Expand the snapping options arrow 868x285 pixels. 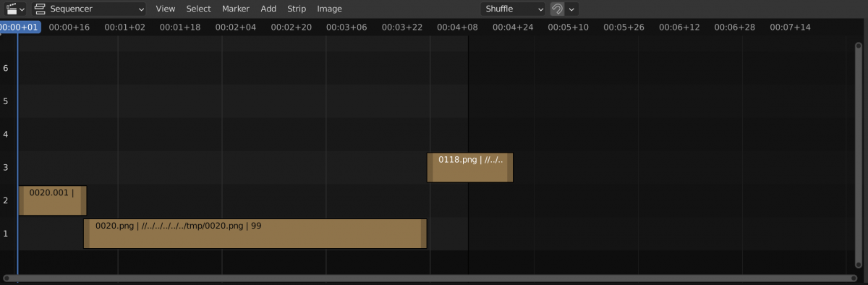[572, 9]
